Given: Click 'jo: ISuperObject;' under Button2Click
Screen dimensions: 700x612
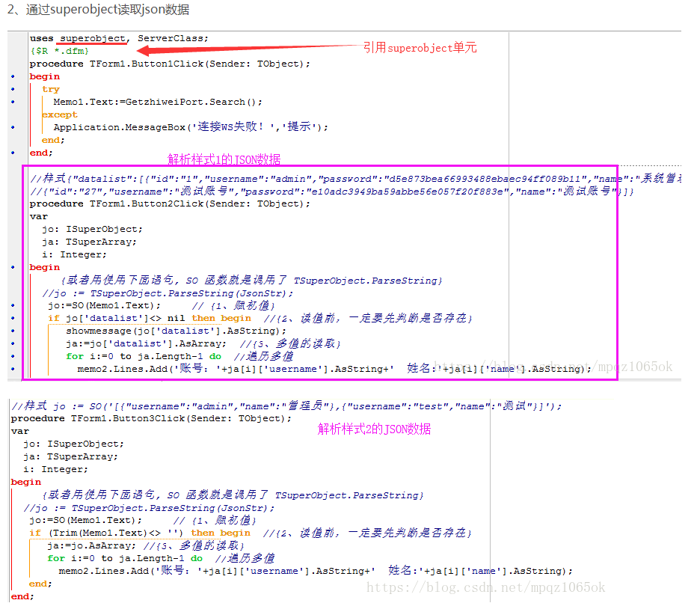Looking at the screenshot, I should tap(93, 229).
